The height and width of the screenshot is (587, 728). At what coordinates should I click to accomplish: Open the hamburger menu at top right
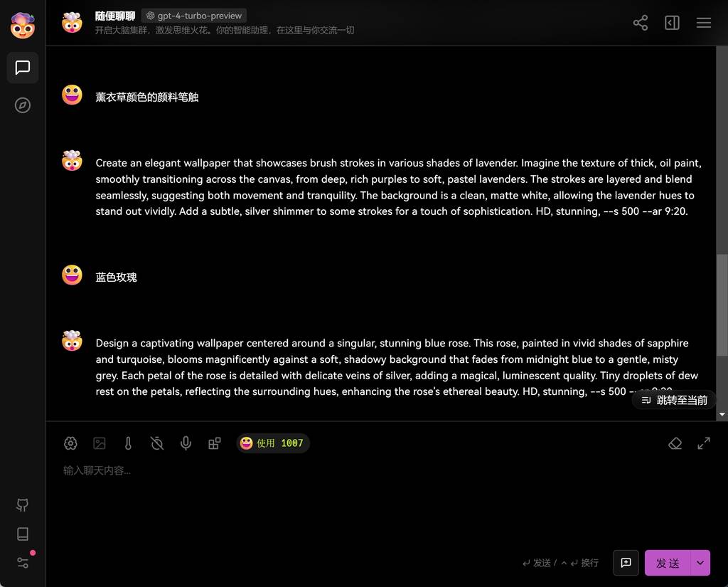tap(703, 23)
